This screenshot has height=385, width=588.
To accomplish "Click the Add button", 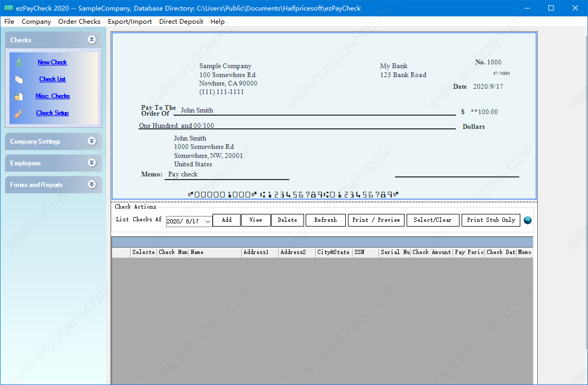I will pyautogui.click(x=226, y=220).
